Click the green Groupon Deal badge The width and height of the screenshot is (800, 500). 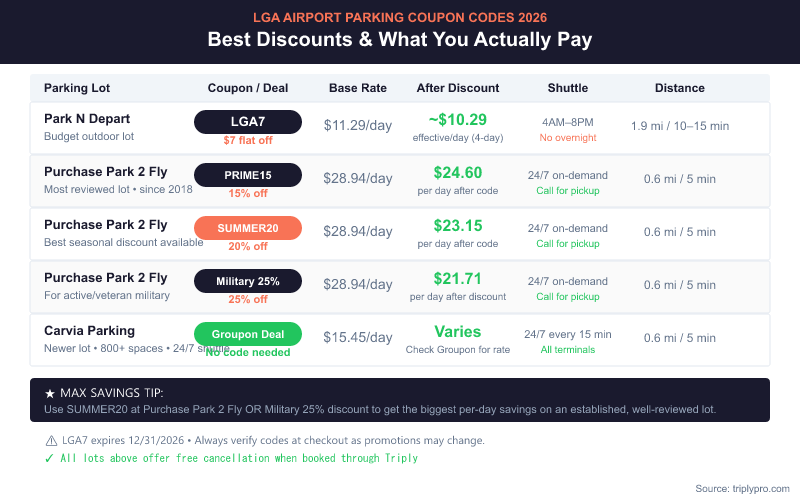pyautogui.click(x=248, y=334)
